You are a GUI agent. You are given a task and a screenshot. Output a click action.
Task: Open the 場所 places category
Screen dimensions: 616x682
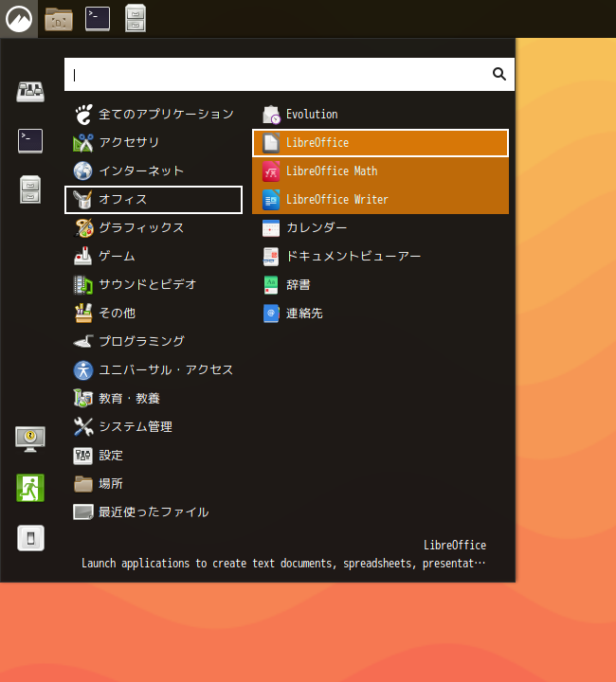click(154, 484)
